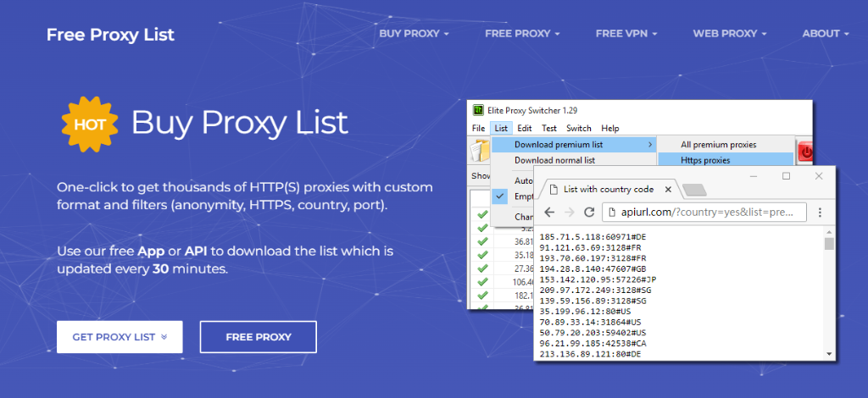Open the Switch menu in Proxy Switcher

click(578, 128)
